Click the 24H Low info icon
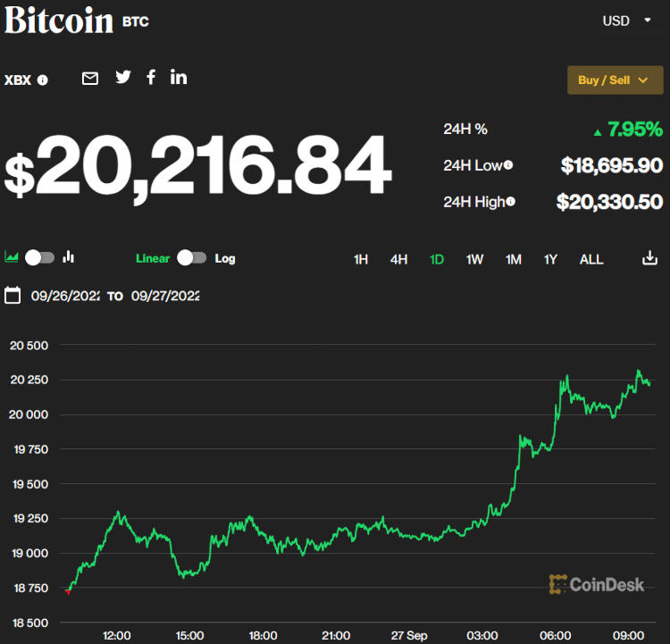Viewport: 670px width, 644px height. pos(508,165)
